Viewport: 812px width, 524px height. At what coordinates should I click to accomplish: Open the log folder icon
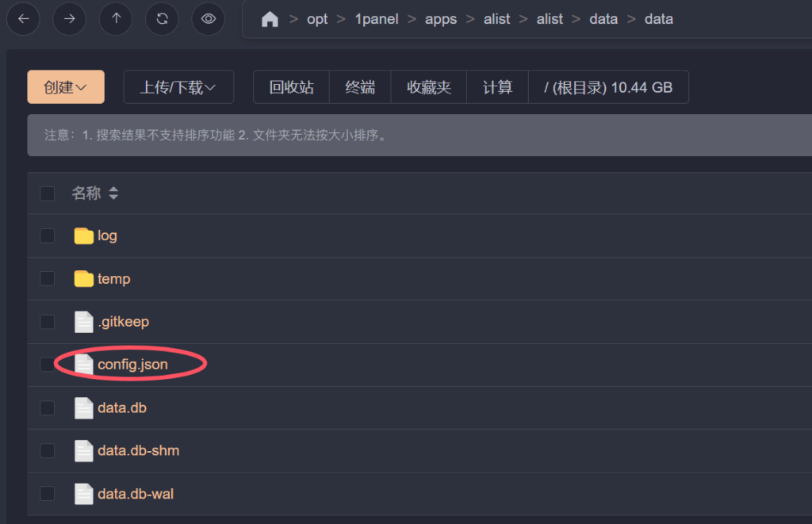tap(84, 235)
